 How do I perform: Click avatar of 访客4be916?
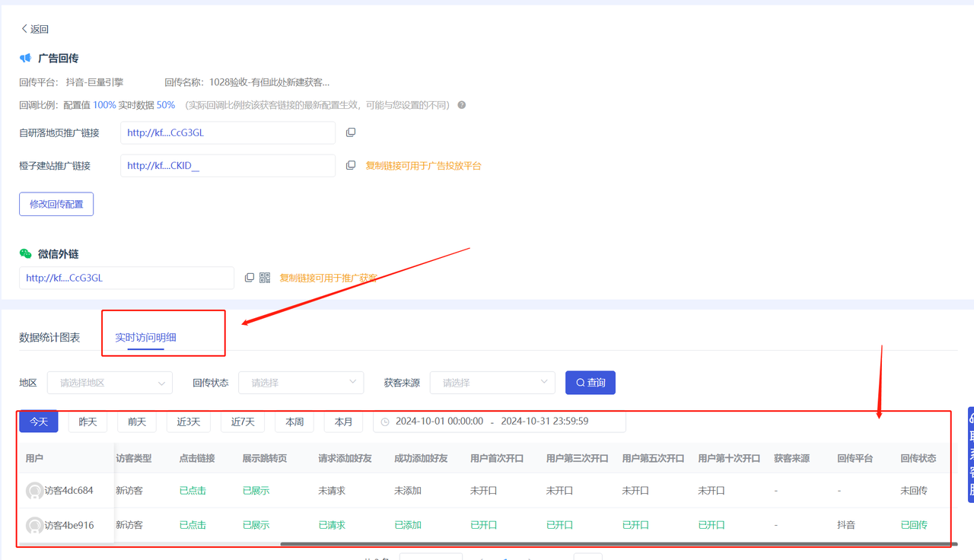pyautogui.click(x=34, y=525)
